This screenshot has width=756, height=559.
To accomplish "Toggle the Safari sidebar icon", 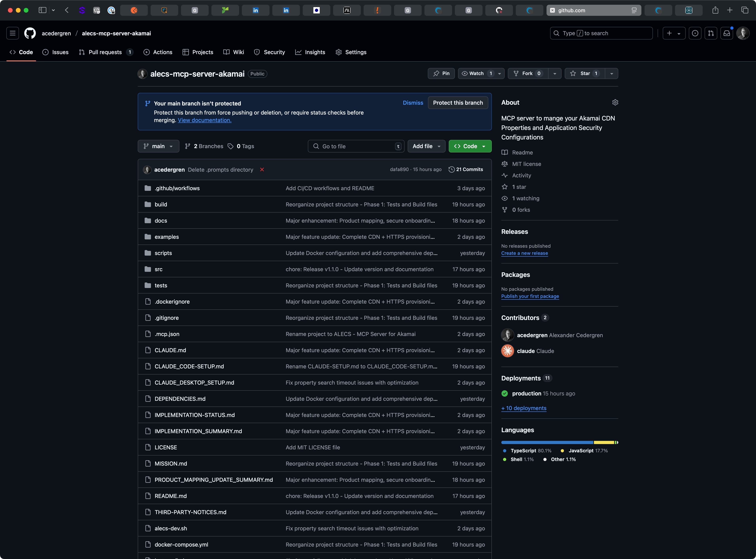I will pyautogui.click(x=42, y=10).
